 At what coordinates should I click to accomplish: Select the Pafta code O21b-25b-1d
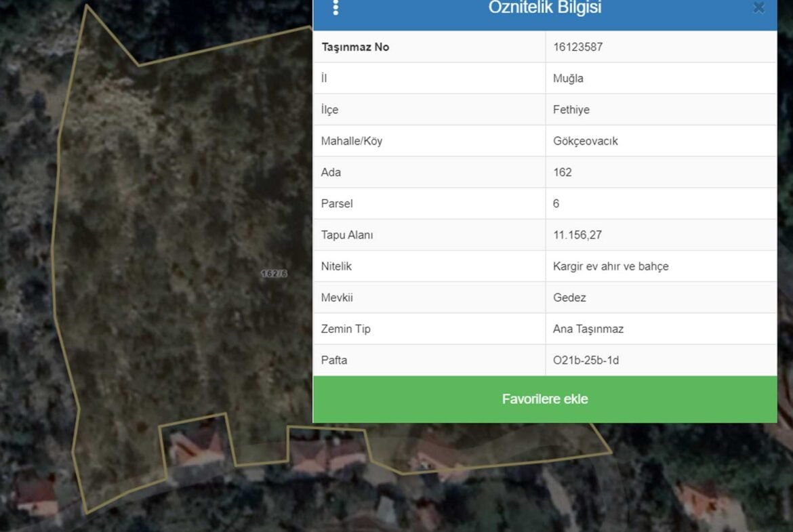coord(586,360)
